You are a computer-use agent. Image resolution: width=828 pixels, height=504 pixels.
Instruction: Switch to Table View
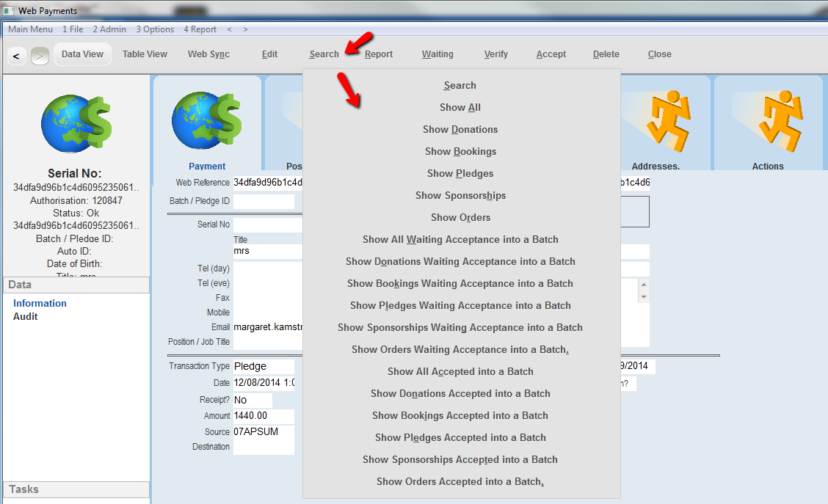pos(145,54)
